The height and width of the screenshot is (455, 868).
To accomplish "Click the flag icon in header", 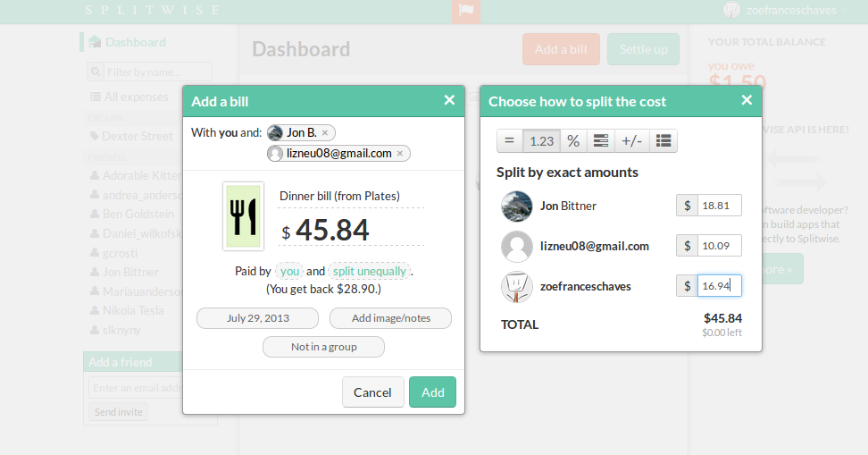I will 466,11.
